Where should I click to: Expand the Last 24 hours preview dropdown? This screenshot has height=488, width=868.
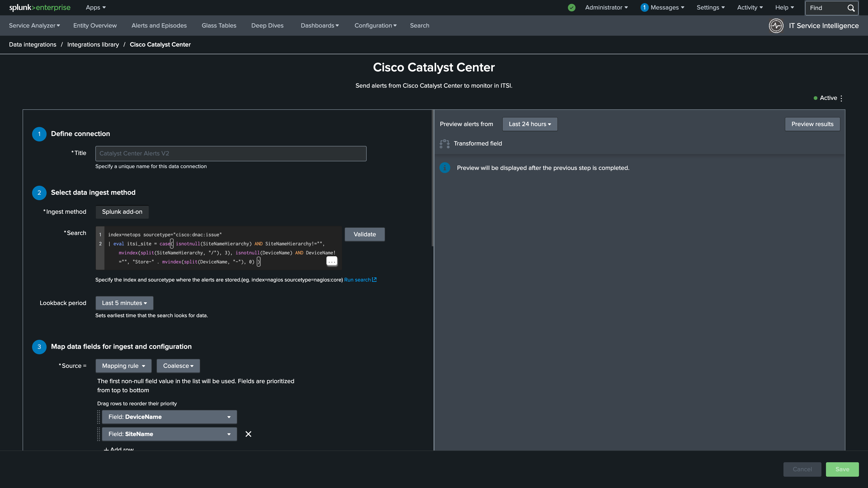click(530, 124)
